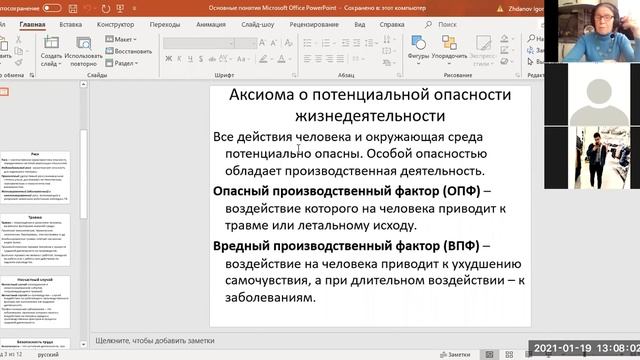Image resolution: width=640 pixels, height=360 pixels.
Task: Open the Справка tab
Action: 392,24
